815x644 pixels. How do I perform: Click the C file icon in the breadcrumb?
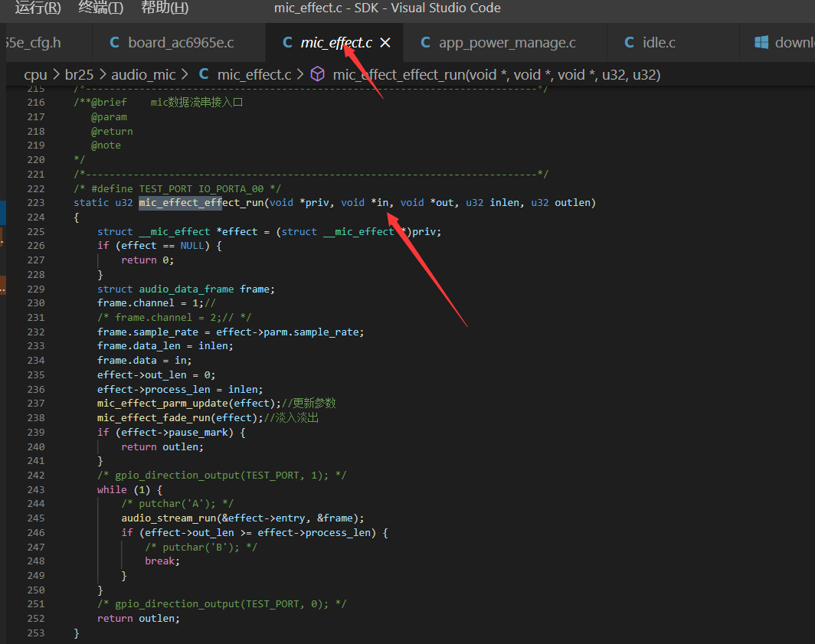point(204,74)
